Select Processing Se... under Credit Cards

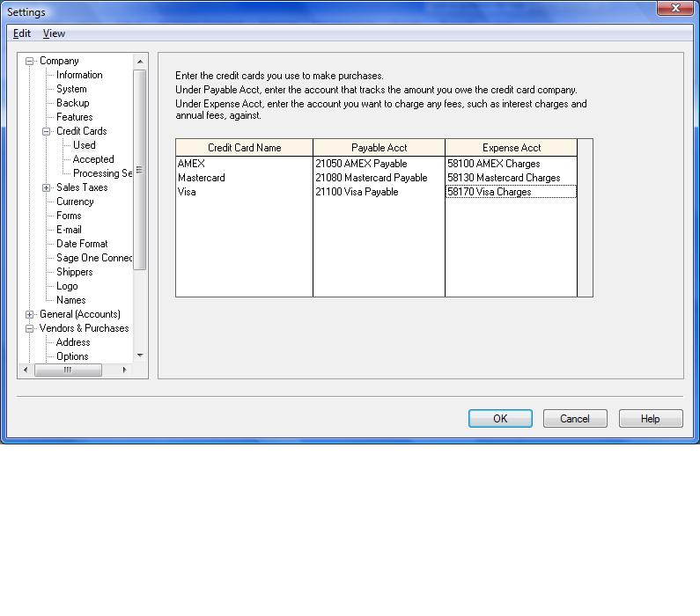point(102,173)
